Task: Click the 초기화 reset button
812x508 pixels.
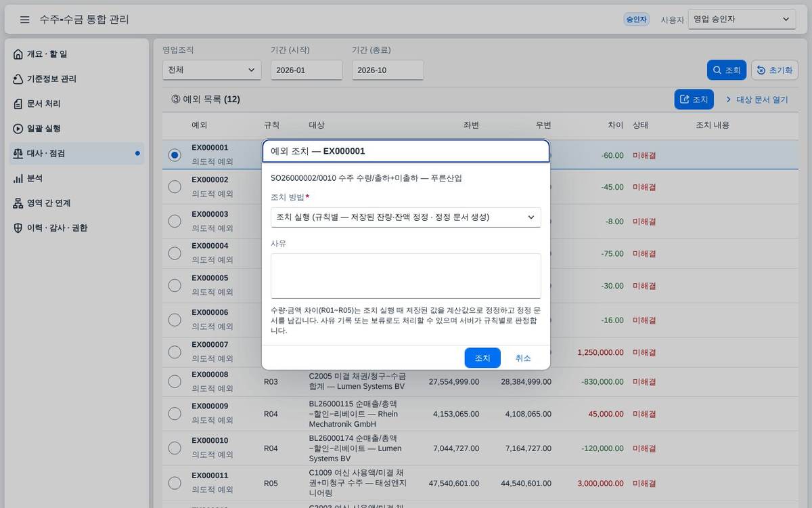Action: (775, 70)
